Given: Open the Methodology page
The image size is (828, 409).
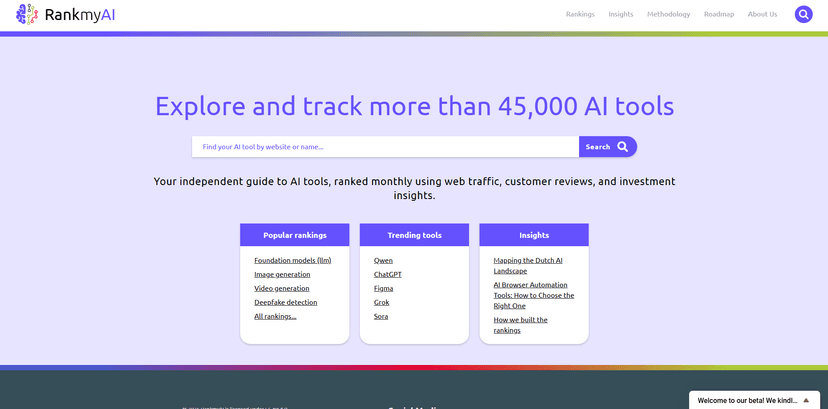Looking at the screenshot, I should click(668, 14).
